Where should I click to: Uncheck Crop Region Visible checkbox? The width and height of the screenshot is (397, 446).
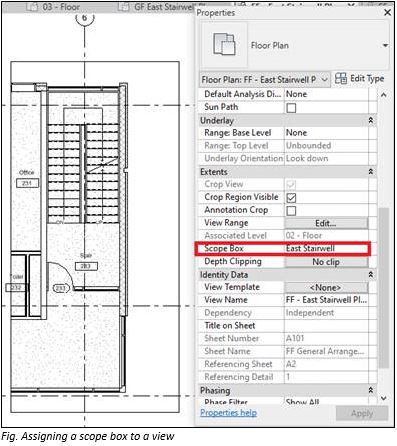[291, 198]
